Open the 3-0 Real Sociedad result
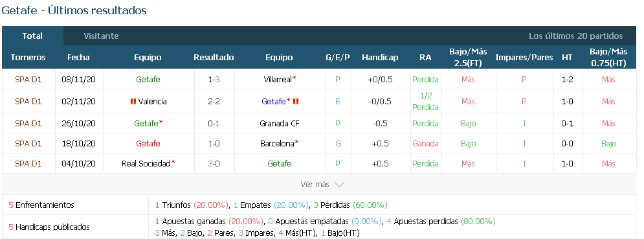644x239 pixels. pyautogui.click(x=214, y=163)
